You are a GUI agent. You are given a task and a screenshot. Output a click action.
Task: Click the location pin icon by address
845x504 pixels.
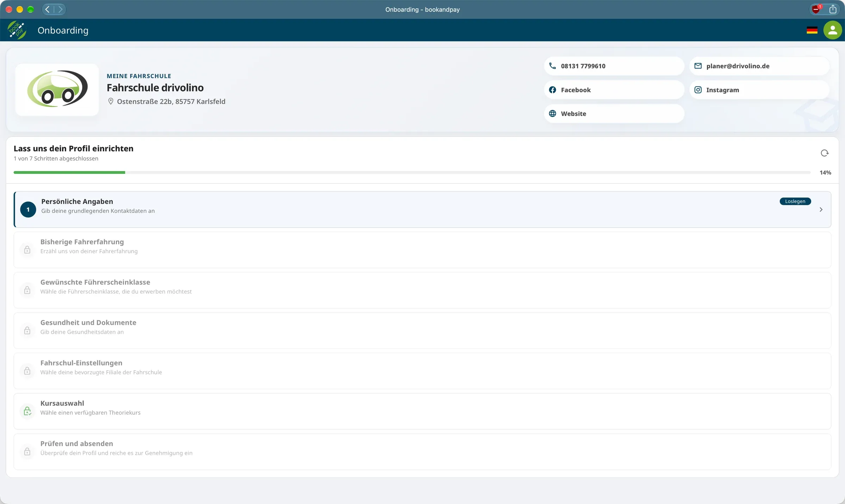point(111,101)
